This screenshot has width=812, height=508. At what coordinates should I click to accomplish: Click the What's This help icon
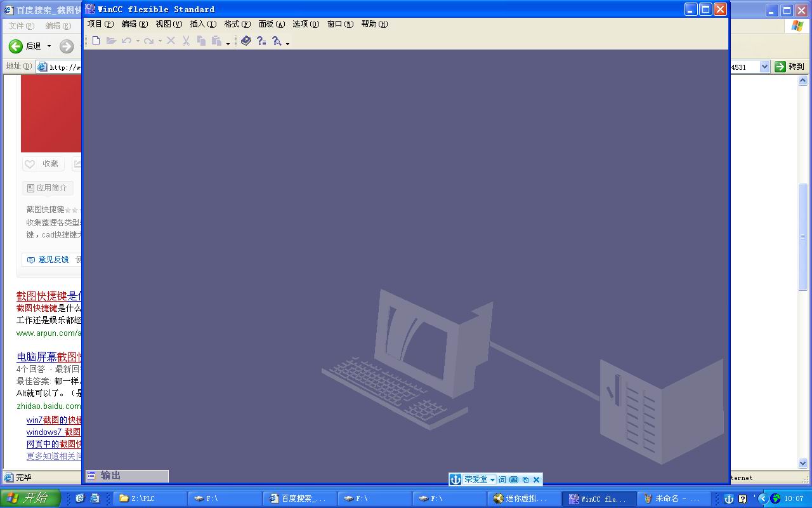point(261,41)
